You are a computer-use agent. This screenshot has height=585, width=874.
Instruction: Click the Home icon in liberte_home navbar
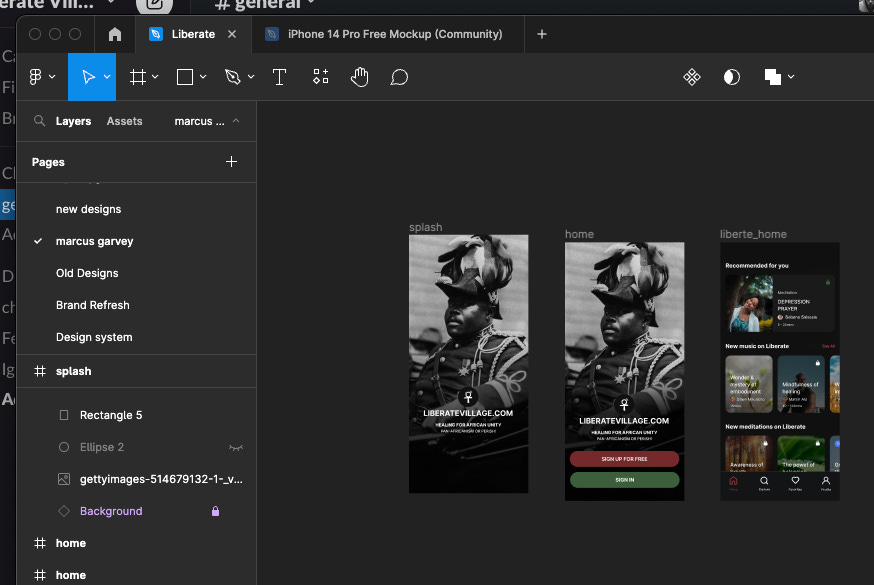click(x=734, y=481)
